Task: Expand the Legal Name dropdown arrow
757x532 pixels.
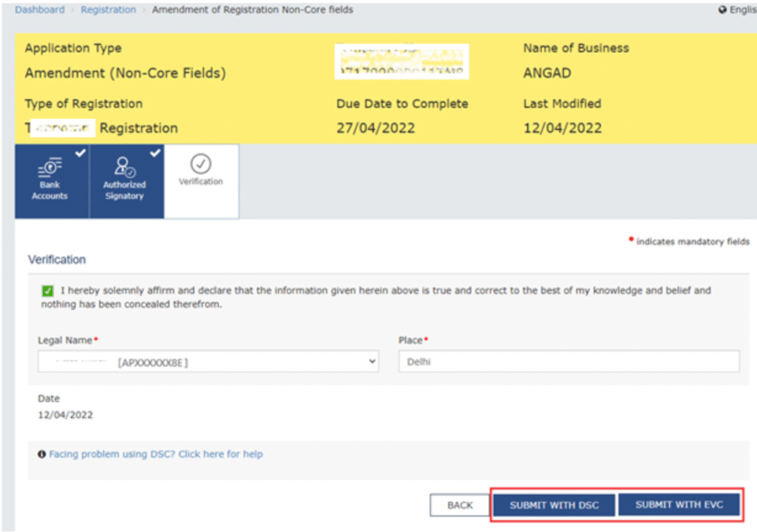Action: click(x=371, y=362)
